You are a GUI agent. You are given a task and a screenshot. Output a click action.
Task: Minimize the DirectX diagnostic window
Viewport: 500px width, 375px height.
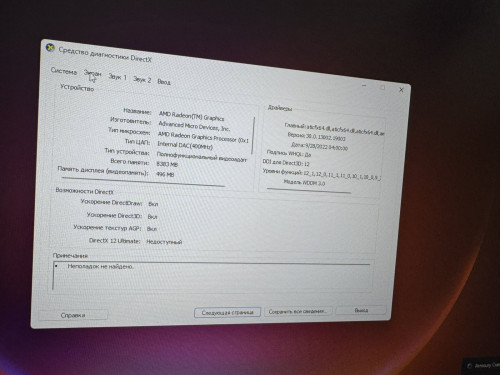pyautogui.click(x=364, y=86)
